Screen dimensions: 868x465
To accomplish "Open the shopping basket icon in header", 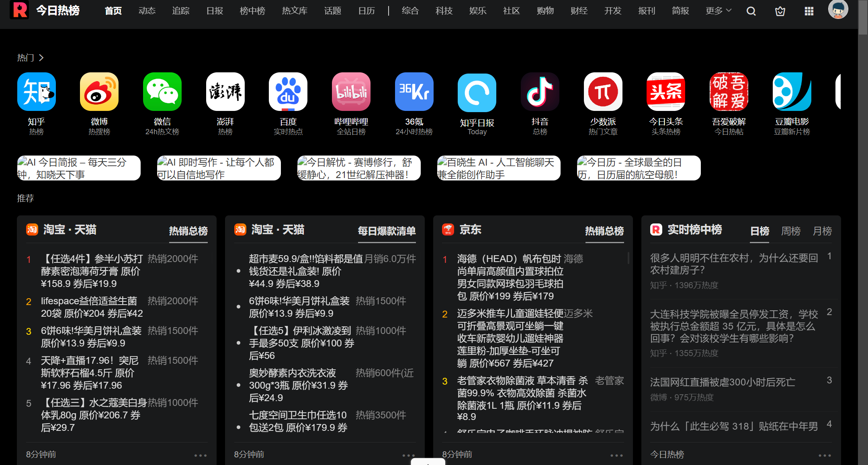I will [x=780, y=11].
